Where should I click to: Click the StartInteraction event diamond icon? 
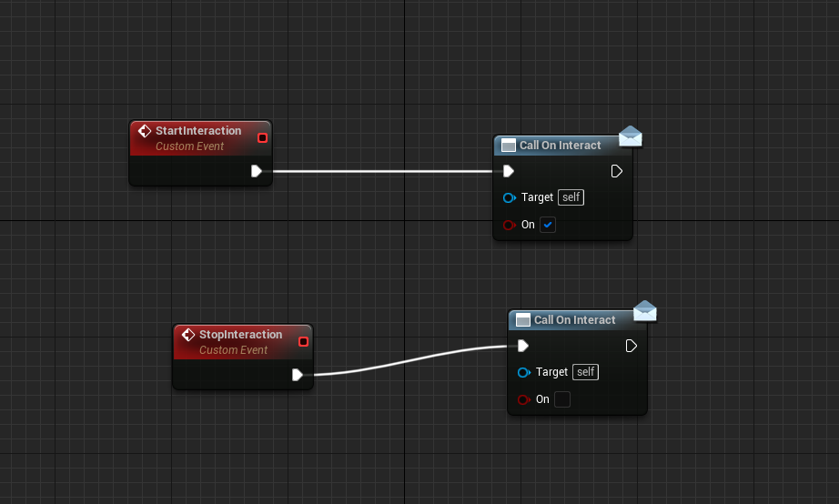tap(145, 131)
